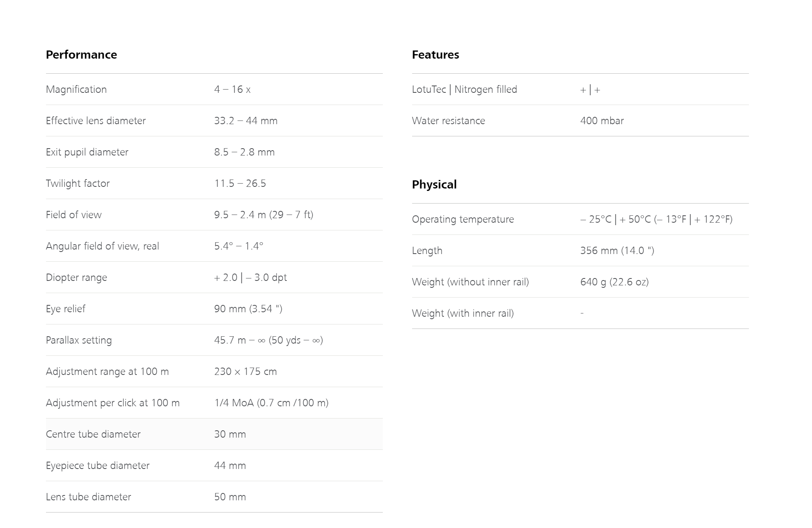Click the Lens tube diameter value 50 mm
812x528 pixels.
230,497
